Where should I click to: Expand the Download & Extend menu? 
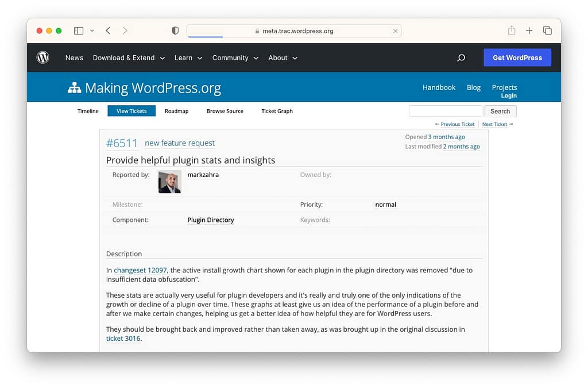[x=129, y=57]
